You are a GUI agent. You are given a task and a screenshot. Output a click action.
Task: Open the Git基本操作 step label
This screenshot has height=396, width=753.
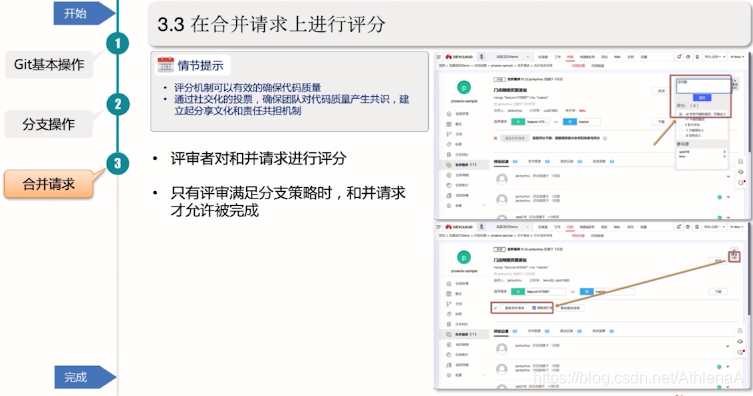tap(49, 64)
